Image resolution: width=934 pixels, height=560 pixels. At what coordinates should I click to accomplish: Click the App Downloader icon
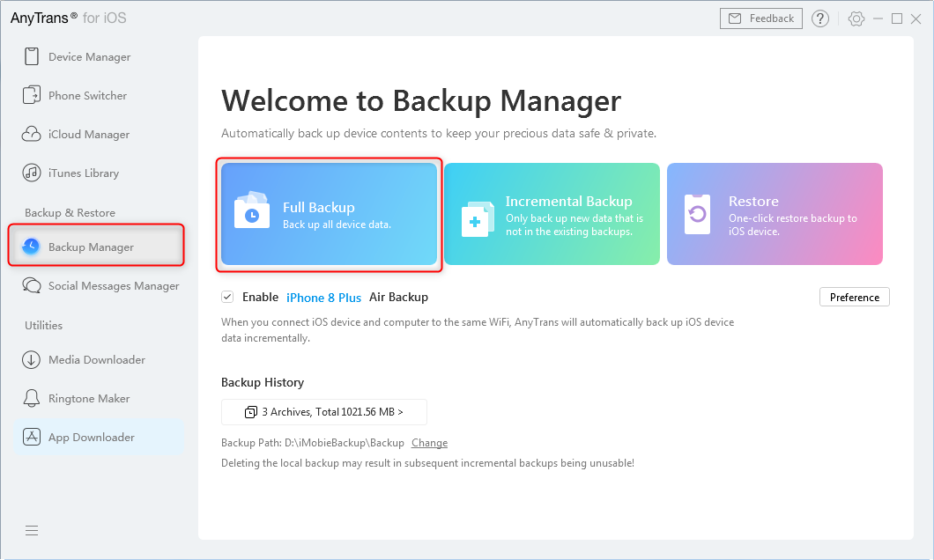pos(32,437)
